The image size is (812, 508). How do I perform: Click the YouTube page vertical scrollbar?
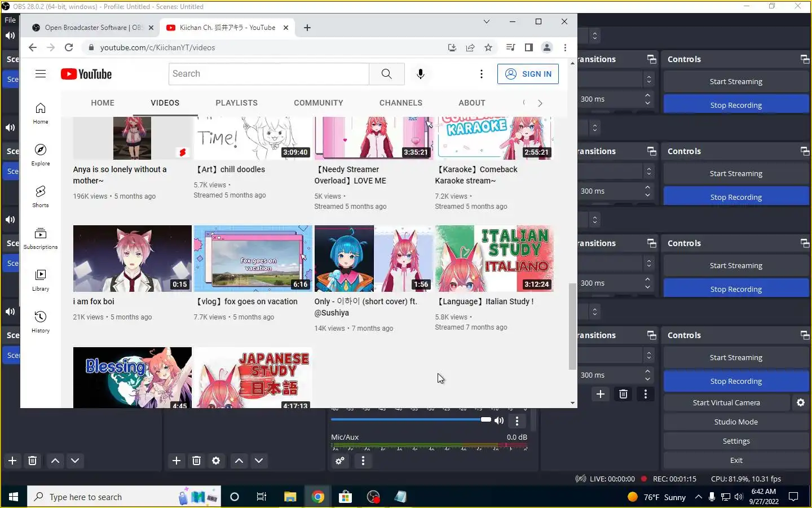[x=572, y=326]
